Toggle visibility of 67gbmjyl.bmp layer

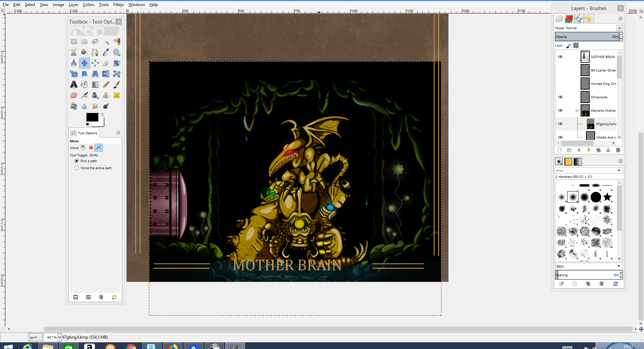tap(560, 124)
